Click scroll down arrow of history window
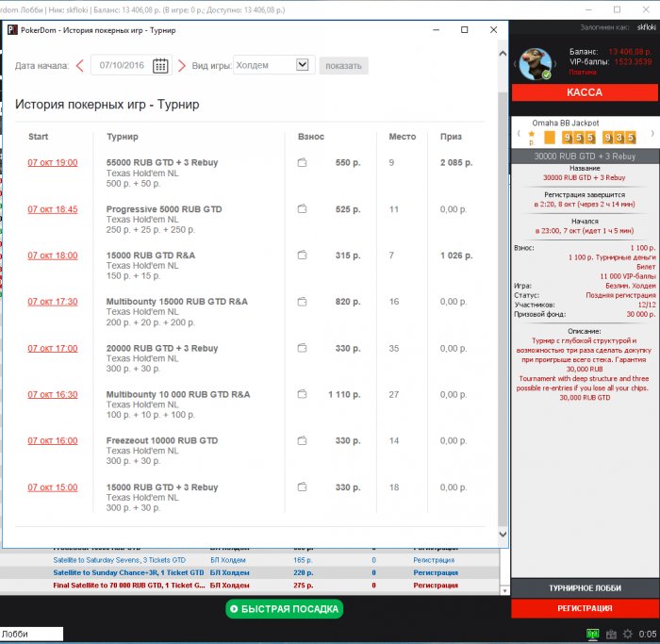 click(x=503, y=534)
